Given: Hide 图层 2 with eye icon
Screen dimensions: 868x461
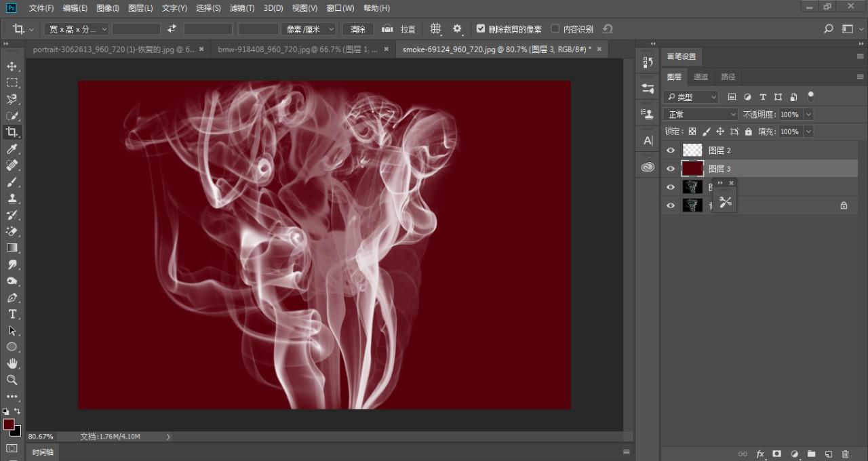Looking at the screenshot, I should (x=671, y=151).
